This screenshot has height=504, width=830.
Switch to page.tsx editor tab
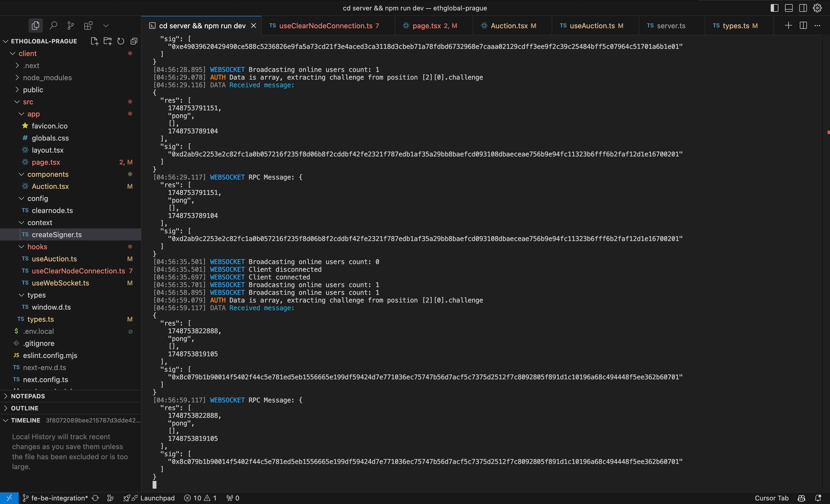click(434, 26)
